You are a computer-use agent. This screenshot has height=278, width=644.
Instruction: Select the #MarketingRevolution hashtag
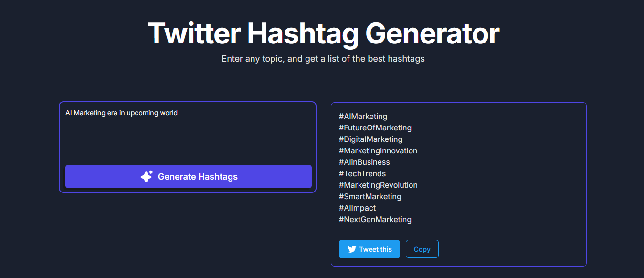(x=378, y=185)
